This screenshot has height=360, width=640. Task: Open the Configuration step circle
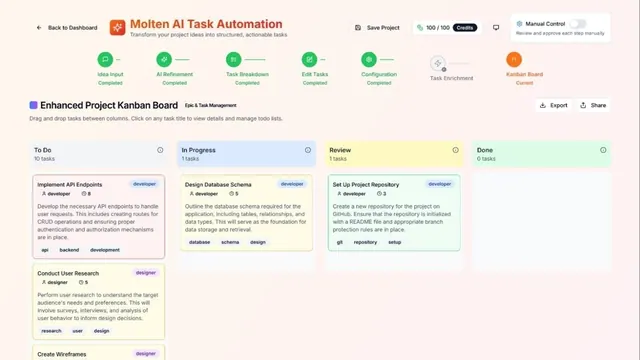369,60
